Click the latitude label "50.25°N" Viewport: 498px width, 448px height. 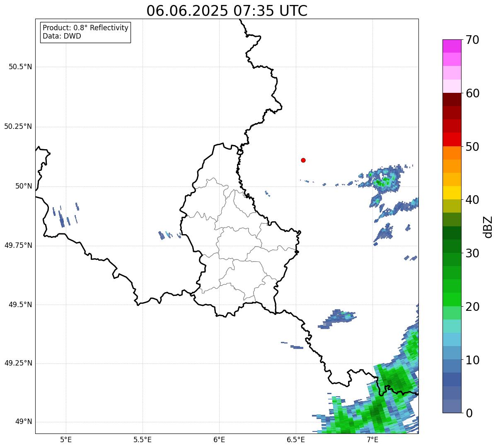(x=18, y=126)
